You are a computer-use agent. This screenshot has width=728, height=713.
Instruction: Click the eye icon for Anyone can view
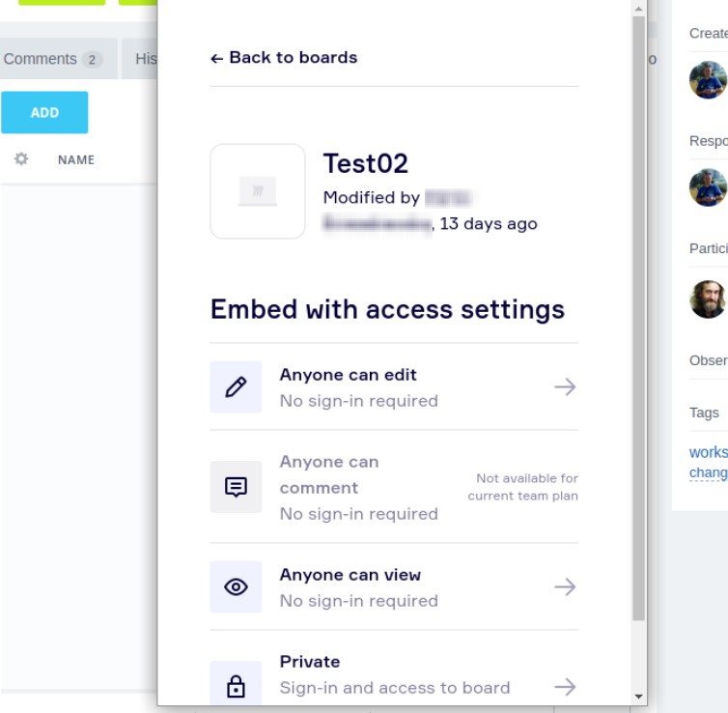point(236,586)
